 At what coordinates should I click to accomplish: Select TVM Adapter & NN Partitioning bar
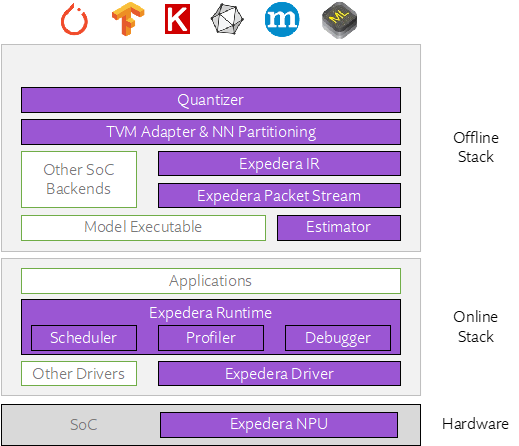click(x=211, y=132)
